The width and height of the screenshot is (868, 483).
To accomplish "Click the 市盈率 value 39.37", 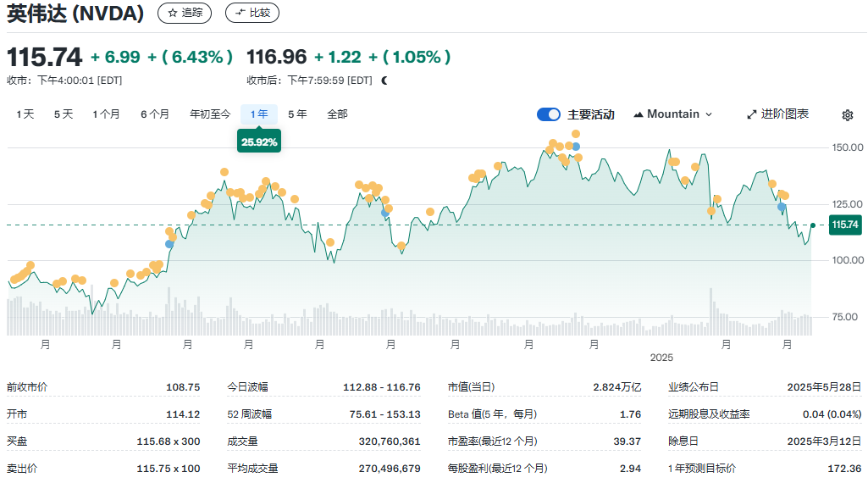I will [628, 441].
